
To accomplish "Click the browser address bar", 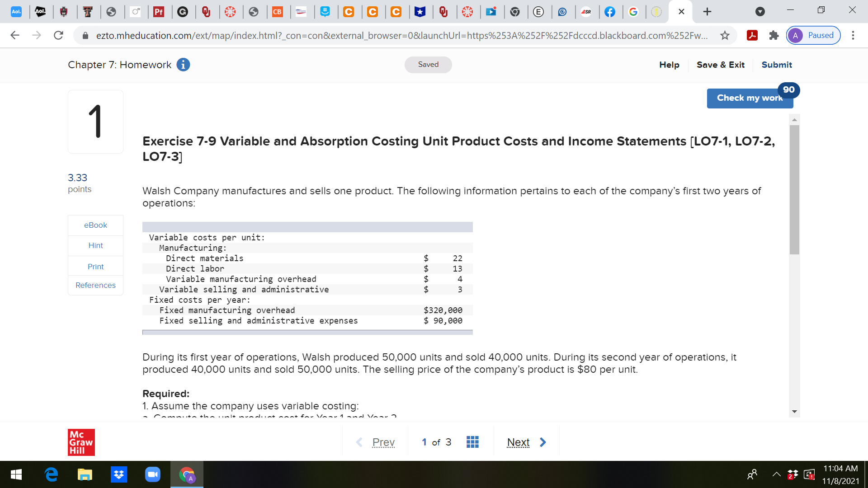I will pyautogui.click(x=401, y=35).
